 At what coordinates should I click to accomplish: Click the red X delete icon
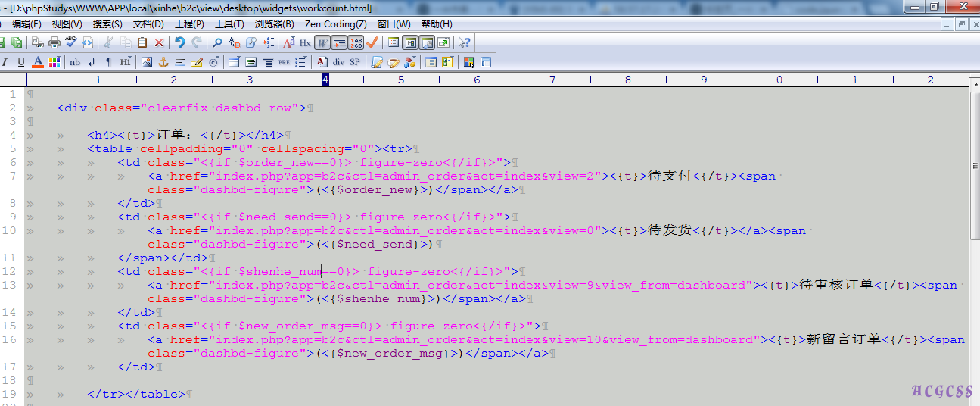[159, 43]
